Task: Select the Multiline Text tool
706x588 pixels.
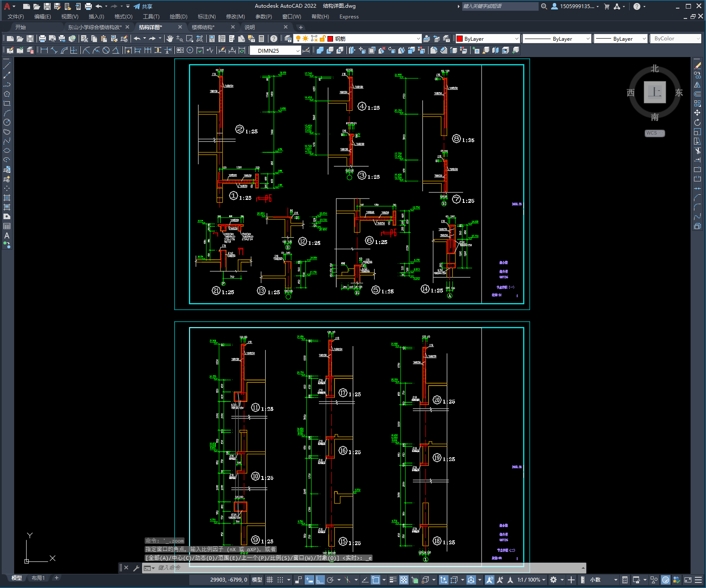Action: pos(7,235)
